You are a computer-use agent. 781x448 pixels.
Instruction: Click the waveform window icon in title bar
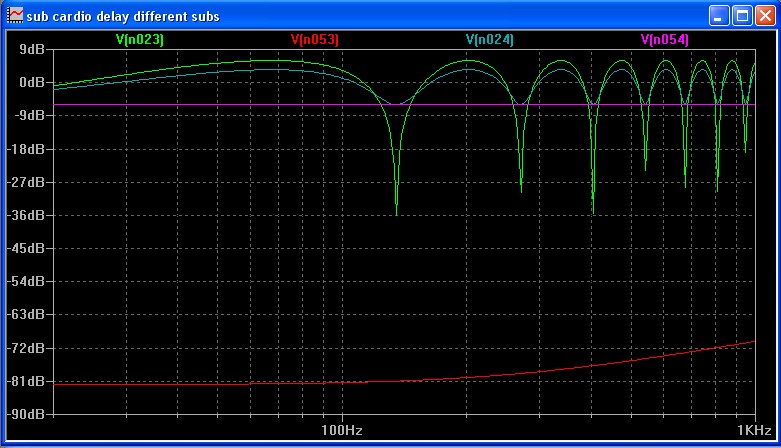[x=15, y=15]
